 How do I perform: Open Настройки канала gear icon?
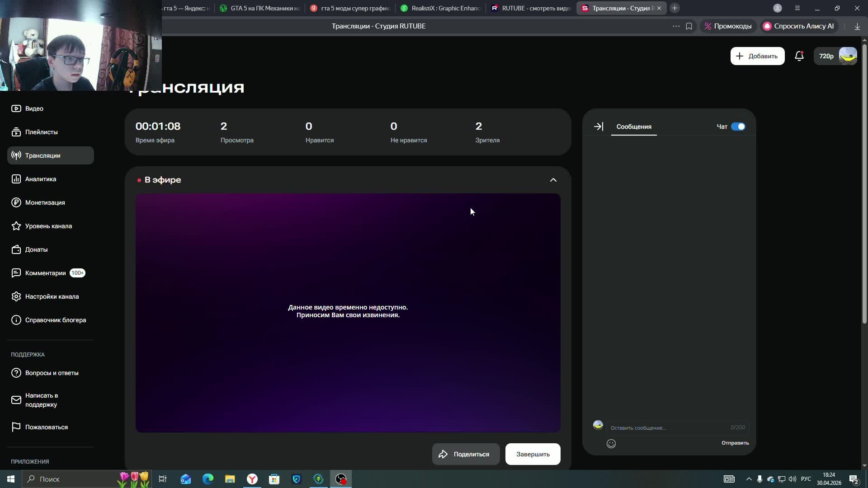pyautogui.click(x=16, y=296)
